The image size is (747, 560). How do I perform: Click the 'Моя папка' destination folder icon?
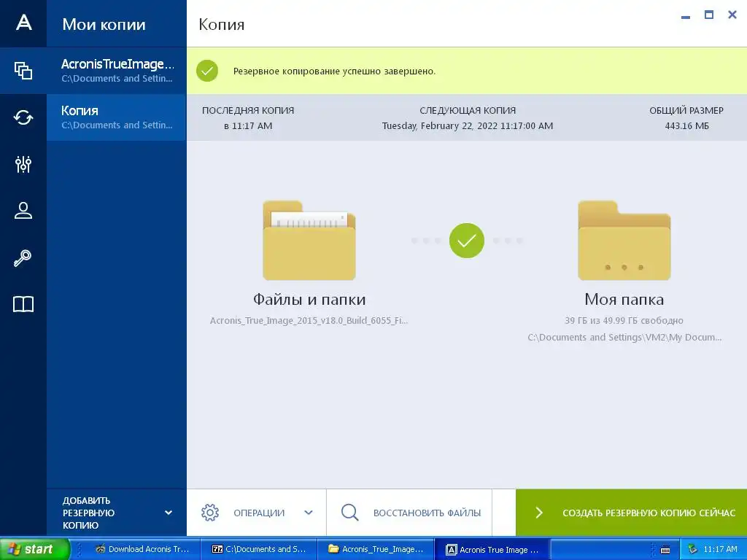point(624,241)
